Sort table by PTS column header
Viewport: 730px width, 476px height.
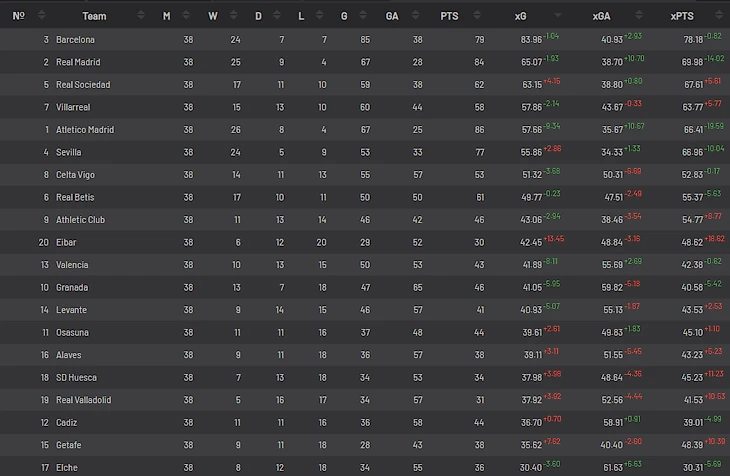pyautogui.click(x=449, y=15)
